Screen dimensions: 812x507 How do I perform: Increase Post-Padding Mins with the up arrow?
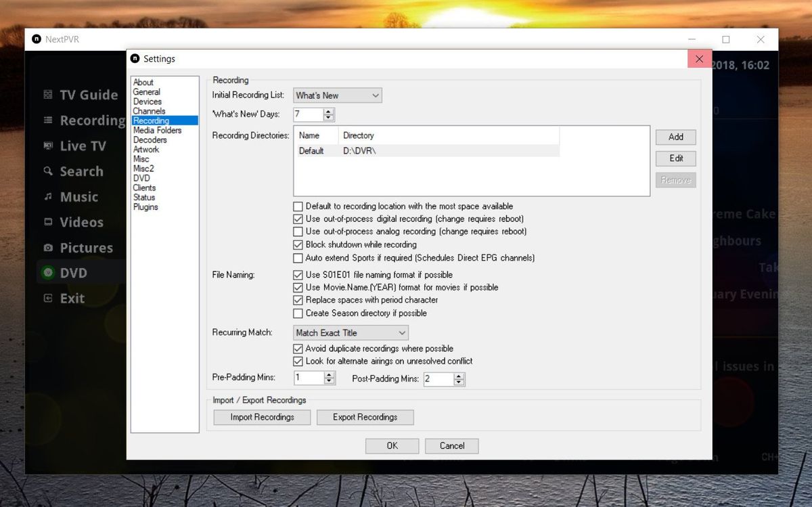[x=460, y=376]
